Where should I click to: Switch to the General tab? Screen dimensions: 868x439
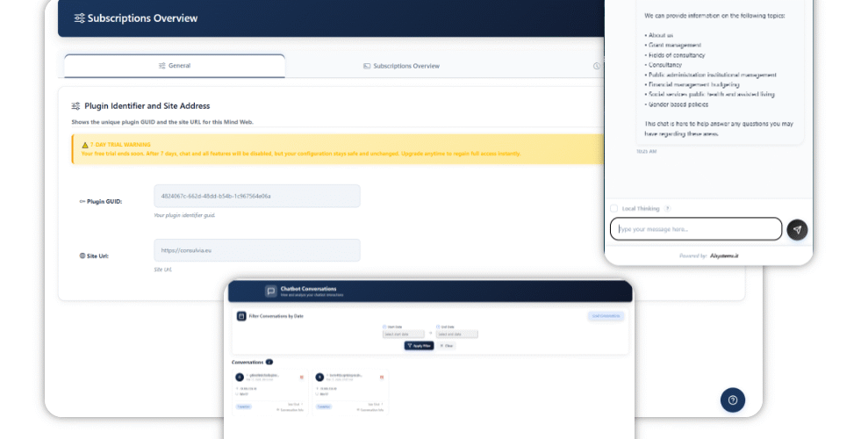[x=175, y=66]
